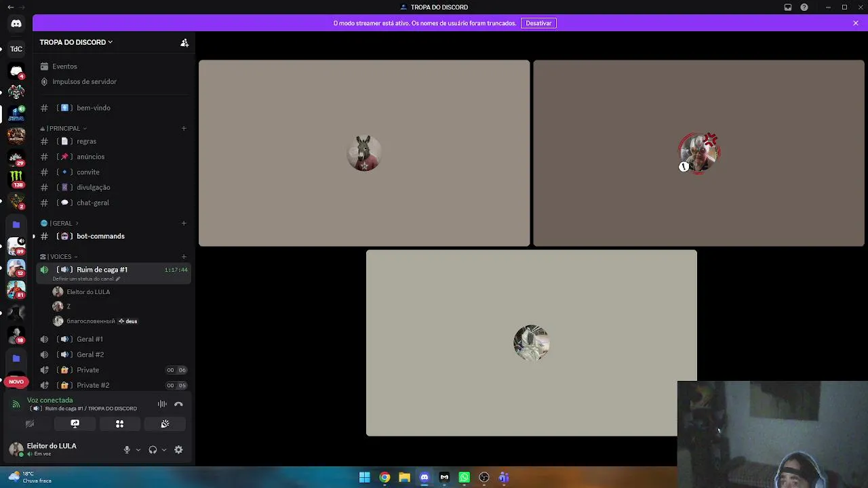Focus the red-ringed avatar video tile

[x=698, y=153]
